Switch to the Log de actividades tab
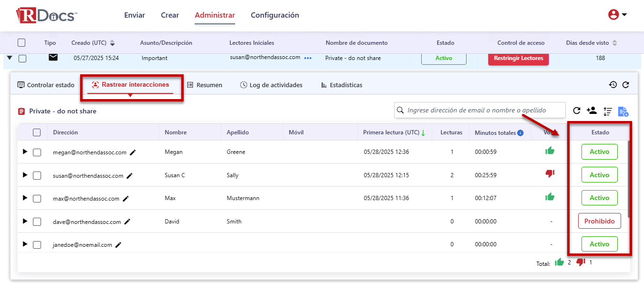 pyautogui.click(x=271, y=85)
